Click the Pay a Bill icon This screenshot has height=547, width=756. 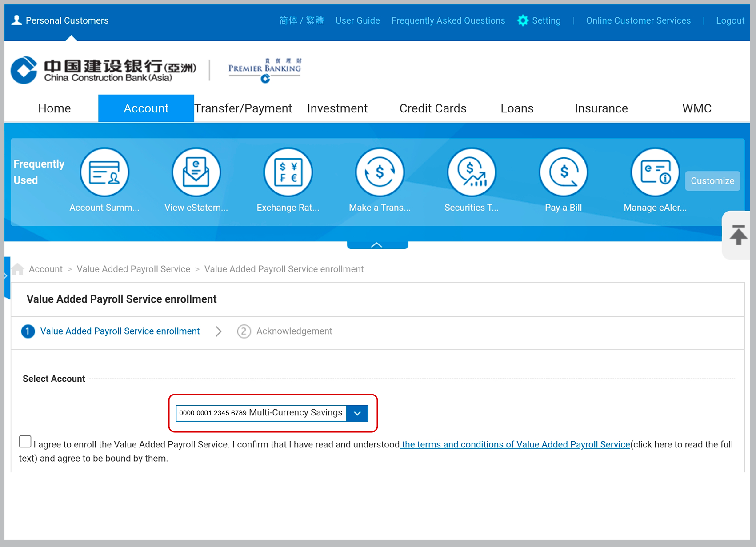pyautogui.click(x=563, y=172)
